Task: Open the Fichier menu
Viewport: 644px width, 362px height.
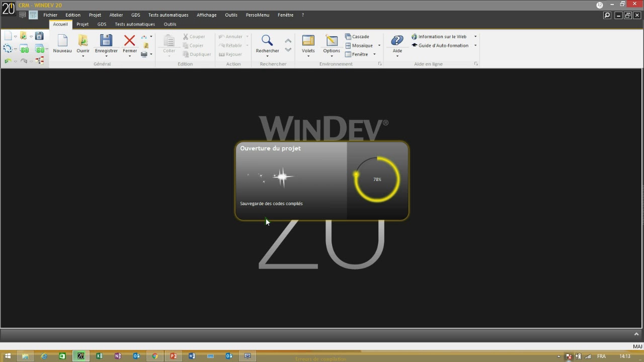Action: (x=50, y=15)
